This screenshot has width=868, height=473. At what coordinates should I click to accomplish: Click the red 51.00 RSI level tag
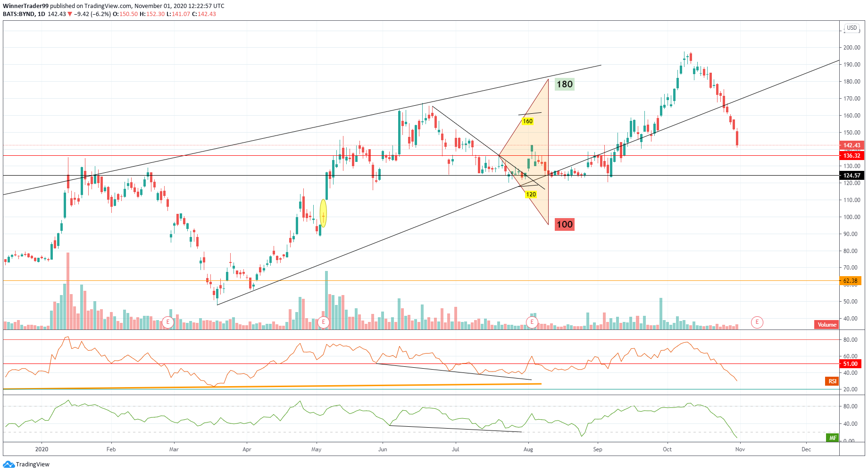(x=851, y=364)
